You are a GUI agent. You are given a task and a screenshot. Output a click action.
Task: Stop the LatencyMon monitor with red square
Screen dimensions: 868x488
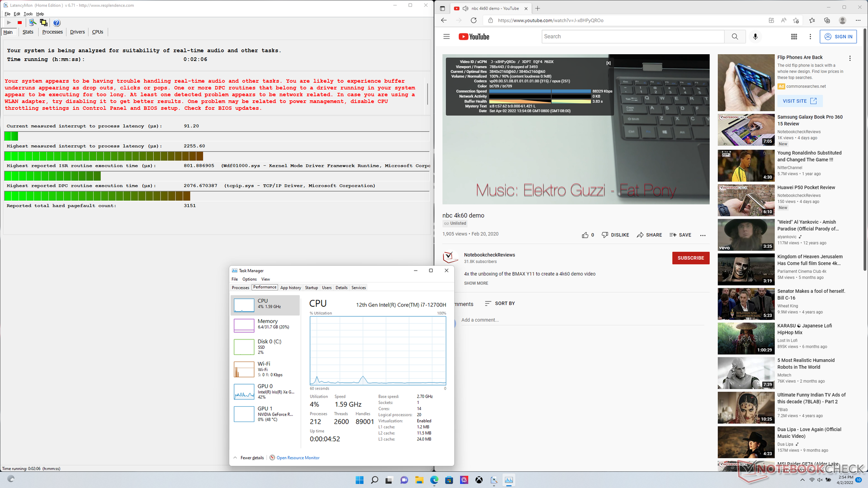coord(19,23)
